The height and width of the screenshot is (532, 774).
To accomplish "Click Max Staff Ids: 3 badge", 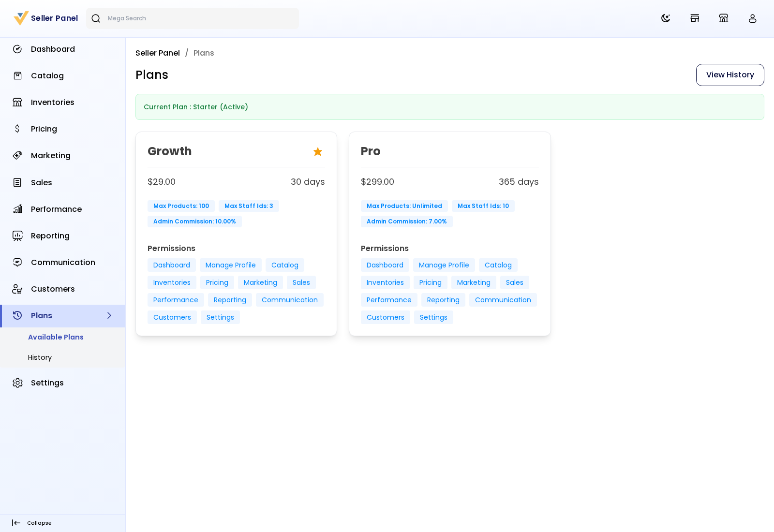I will pos(249,206).
